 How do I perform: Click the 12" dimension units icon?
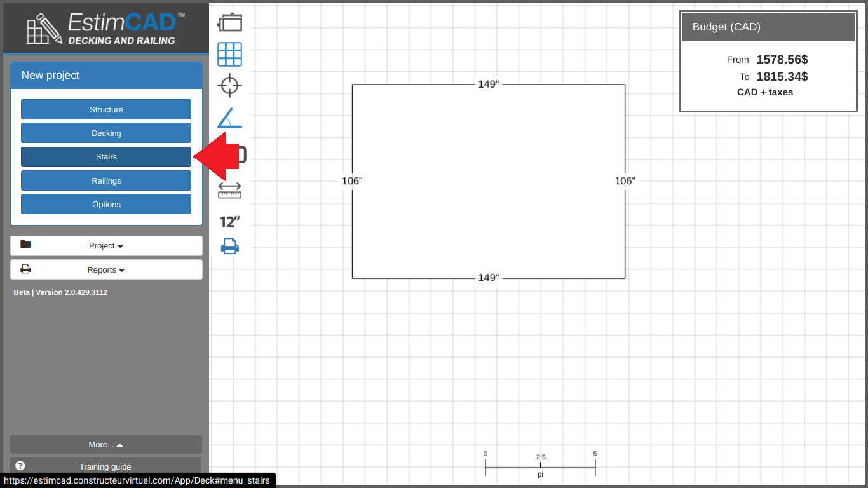pos(229,222)
